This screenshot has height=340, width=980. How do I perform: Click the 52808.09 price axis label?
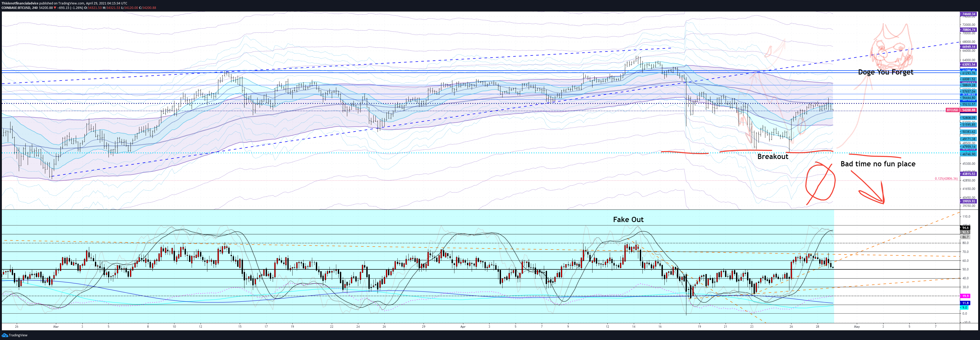(968, 118)
